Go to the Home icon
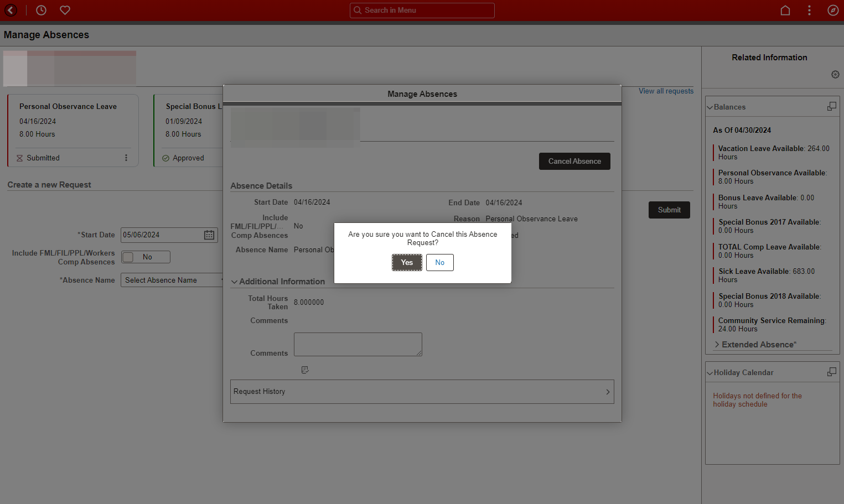 point(785,10)
